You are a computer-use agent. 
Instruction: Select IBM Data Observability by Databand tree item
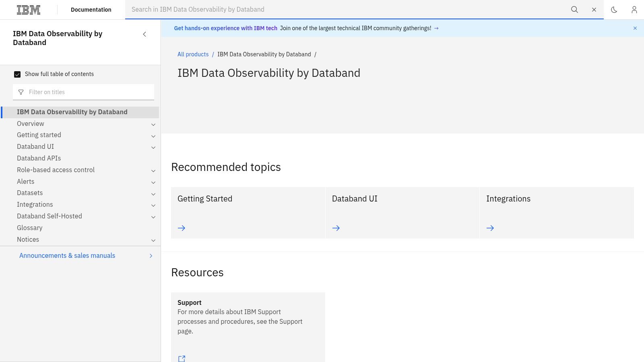point(80,112)
